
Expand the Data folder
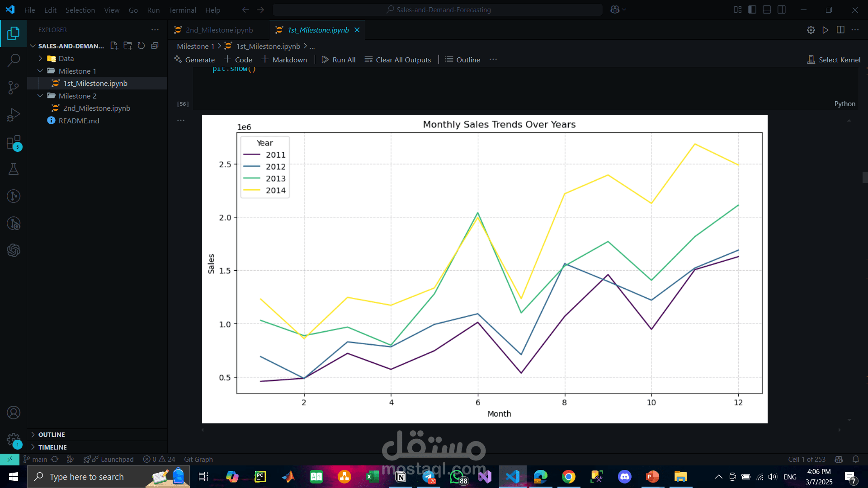pyautogui.click(x=66, y=58)
